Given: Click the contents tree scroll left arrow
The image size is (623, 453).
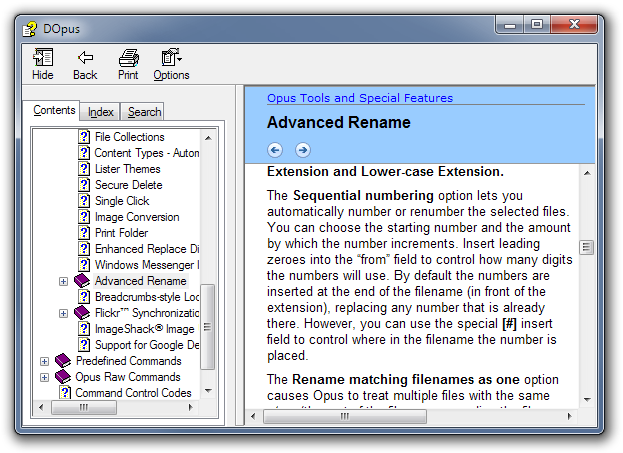Looking at the screenshot, I should pyautogui.click(x=41, y=407).
